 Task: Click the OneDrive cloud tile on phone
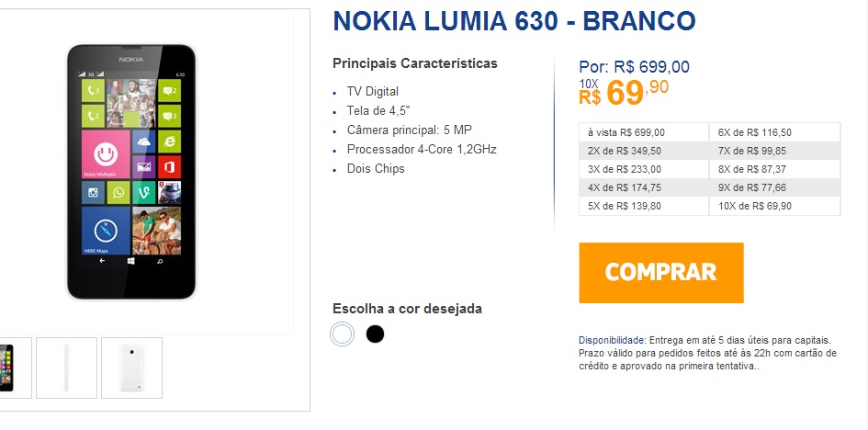(x=142, y=141)
